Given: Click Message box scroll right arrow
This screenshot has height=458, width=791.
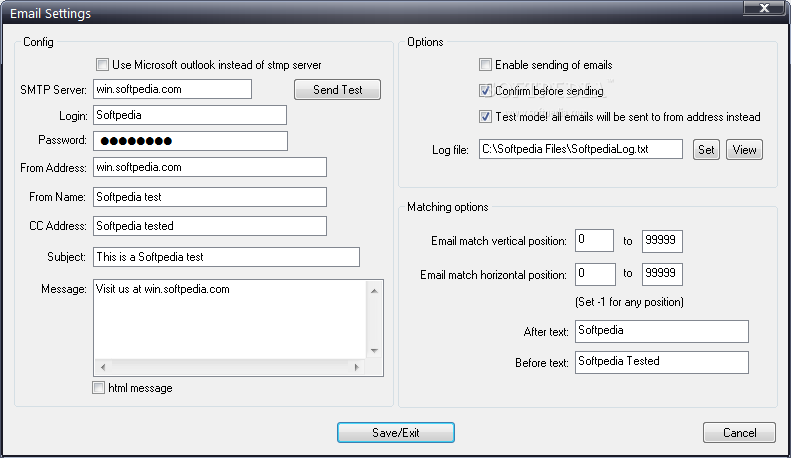Looking at the screenshot, I should pyautogui.click(x=357, y=367).
